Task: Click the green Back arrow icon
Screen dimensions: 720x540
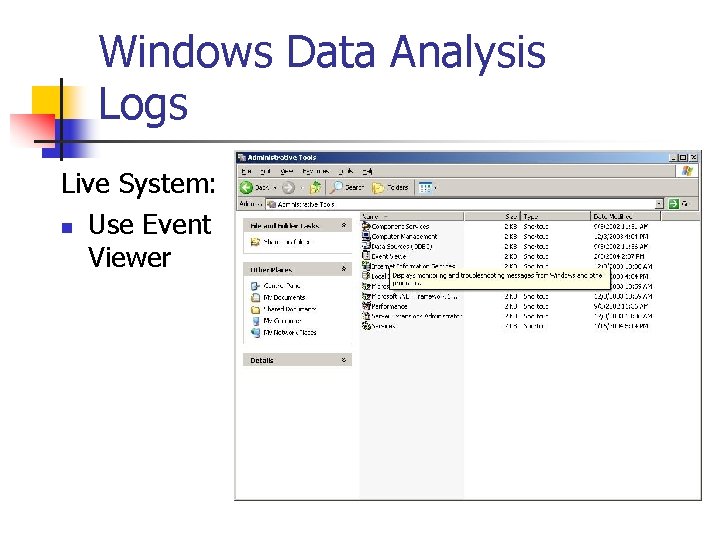Action: (x=247, y=187)
